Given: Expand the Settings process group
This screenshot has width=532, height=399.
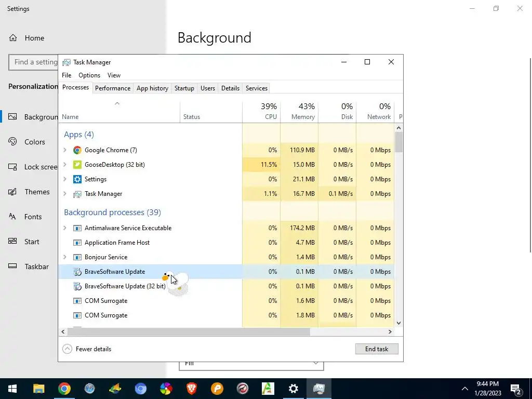Looking at the screenshot, I should point(65,179).
